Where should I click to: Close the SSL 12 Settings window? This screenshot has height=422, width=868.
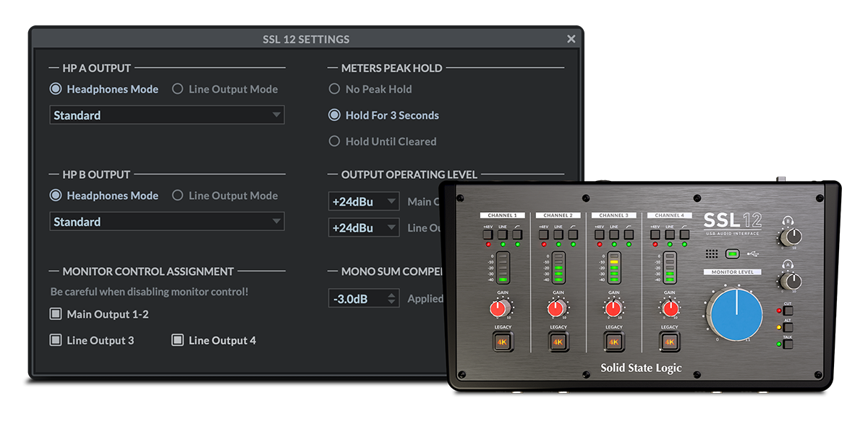coord(571,39)
